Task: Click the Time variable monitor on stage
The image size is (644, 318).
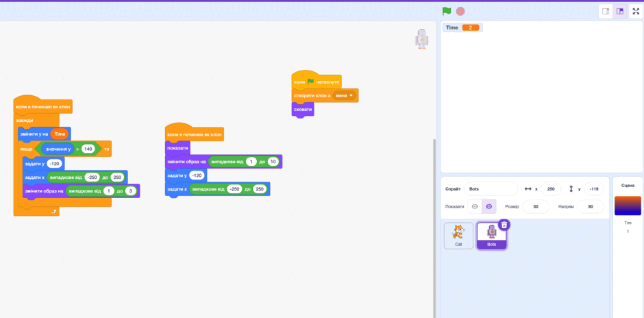Action: [462, 27]
